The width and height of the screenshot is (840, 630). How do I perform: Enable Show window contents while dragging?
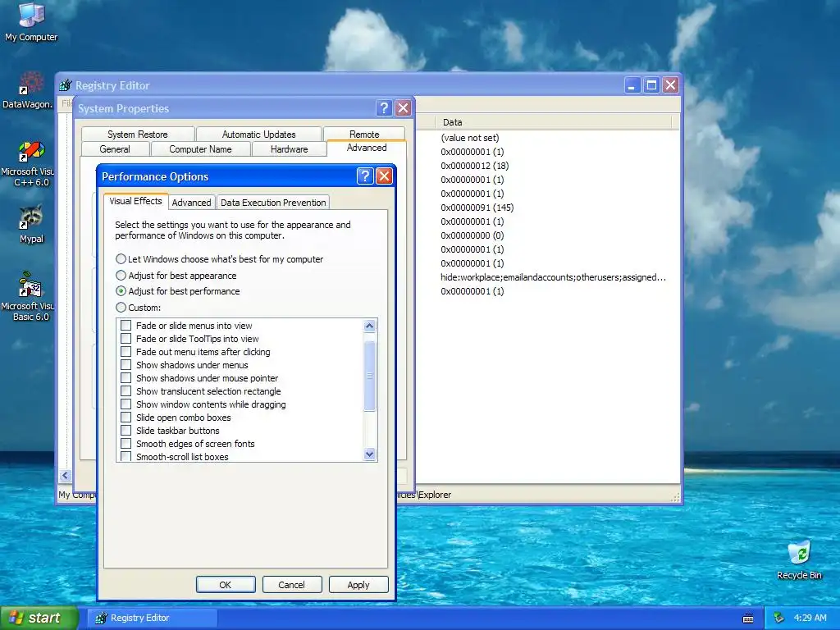click(126, 404)
